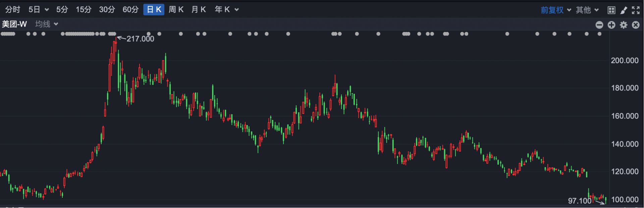Click the minus circle zoom-out icon

click(x=599, y=25)
